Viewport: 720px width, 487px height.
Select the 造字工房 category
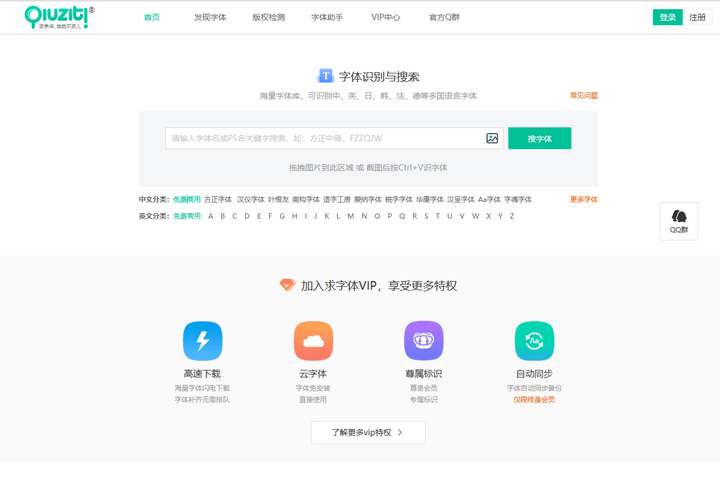[337, 199]
